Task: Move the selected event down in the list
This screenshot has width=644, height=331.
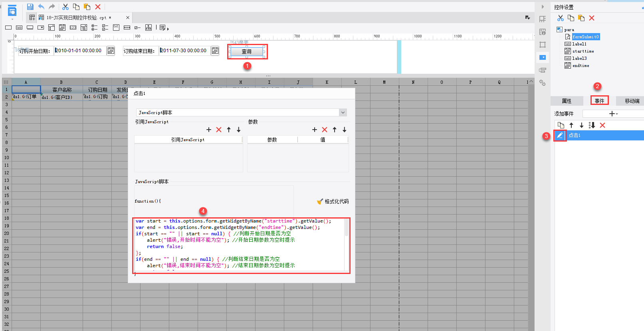Action: pyautogui.click(x=581, y=125)
